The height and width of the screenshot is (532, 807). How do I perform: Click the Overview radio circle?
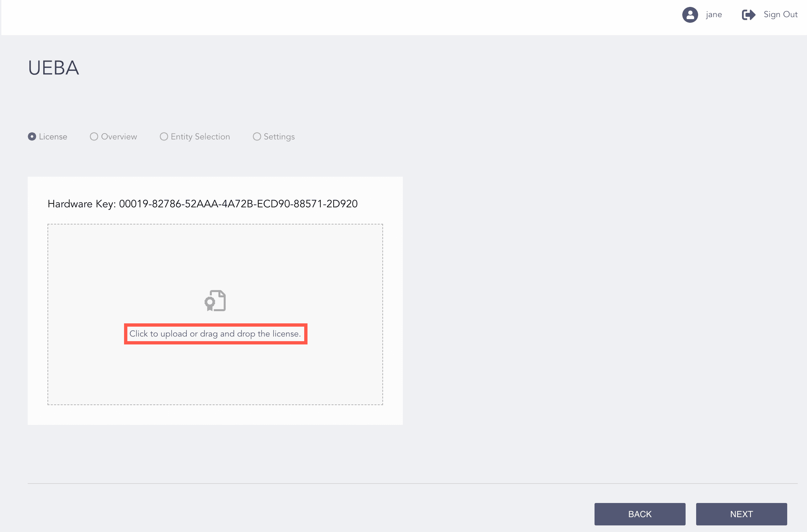(x=94, y=136)
